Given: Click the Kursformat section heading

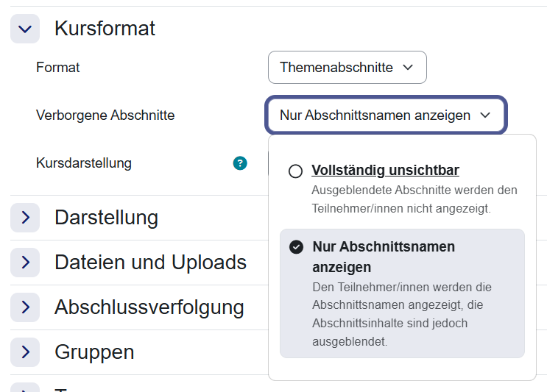Looking at the screenshot, I should pyautogui.click(x=105, y=29).
